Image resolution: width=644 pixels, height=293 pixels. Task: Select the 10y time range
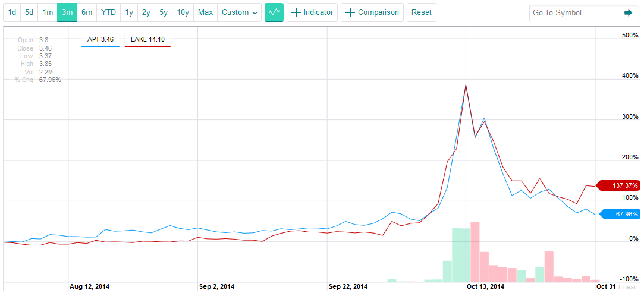tap(183, 12)
